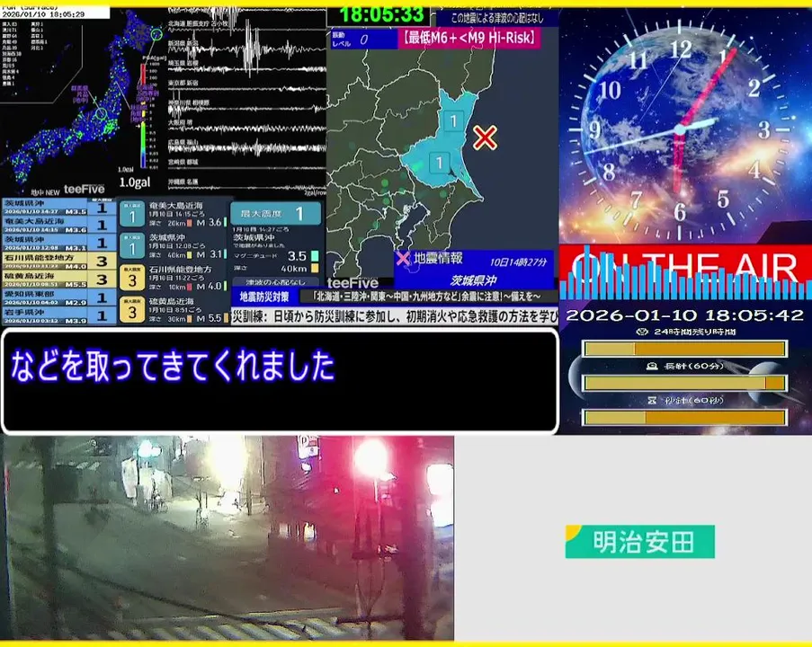Click the 秒針(60秒) progress bar
The image size is (812, 647).
click(685, 417)
